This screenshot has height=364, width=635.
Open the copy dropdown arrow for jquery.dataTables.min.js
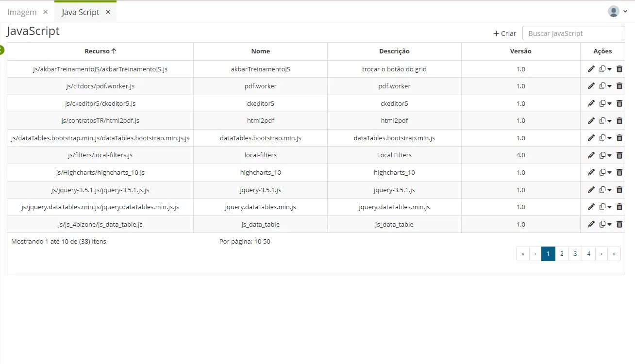tap(610, 207)
